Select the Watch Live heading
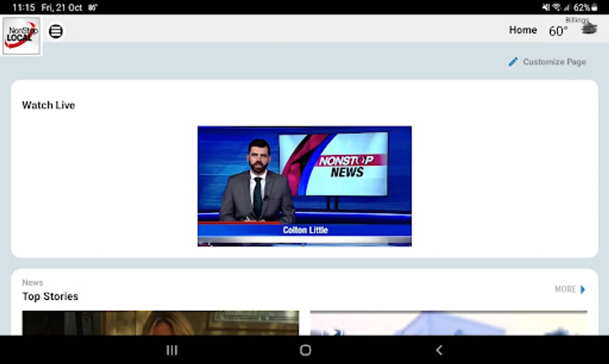 (x=49, y=105)
